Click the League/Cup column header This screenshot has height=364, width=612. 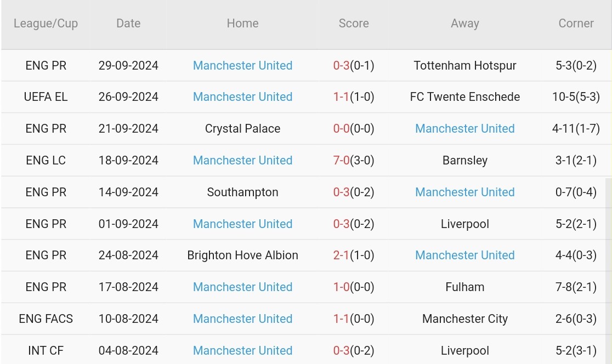click(46, 24)
